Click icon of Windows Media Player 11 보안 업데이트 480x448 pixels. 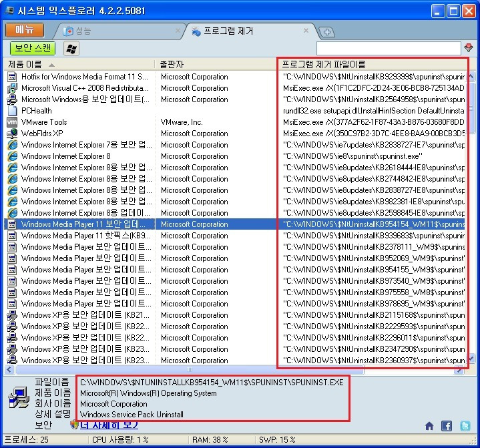tap(12, 224)
